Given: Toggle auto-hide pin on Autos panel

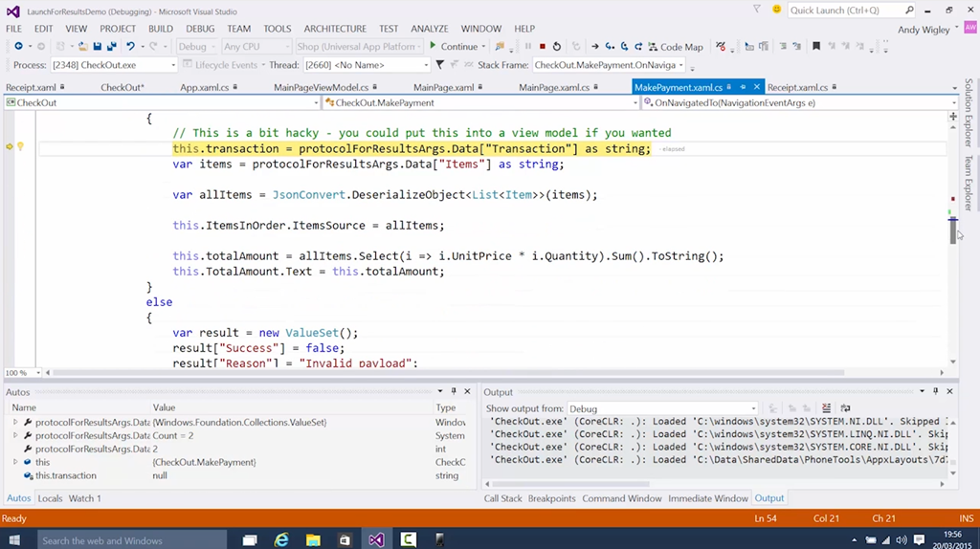Looking at the screenshot, I should coord(454,391).
